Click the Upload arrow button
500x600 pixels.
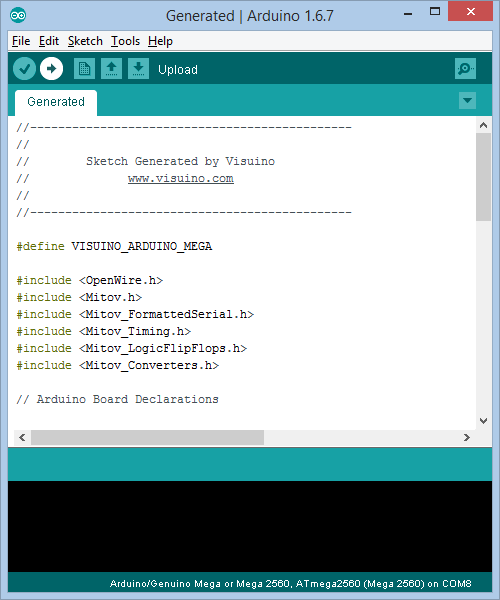tap(52, 69)
